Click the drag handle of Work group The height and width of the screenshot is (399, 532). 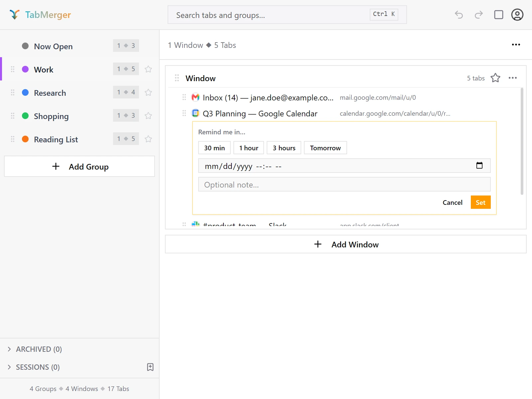(13, 69)
